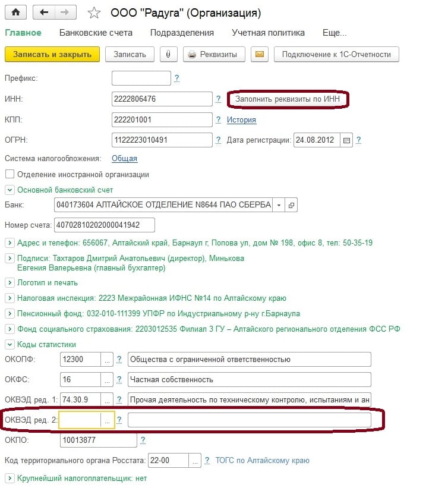Open the История link next to КПП
448x491 pixels.
click(241, 120)
